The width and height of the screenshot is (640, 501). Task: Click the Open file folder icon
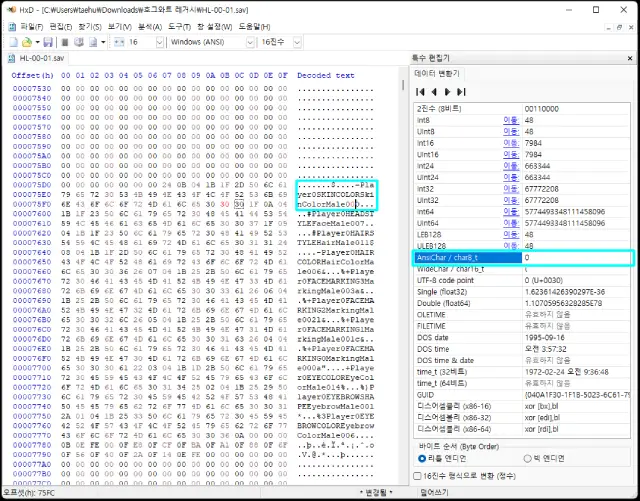pos(27,42)
